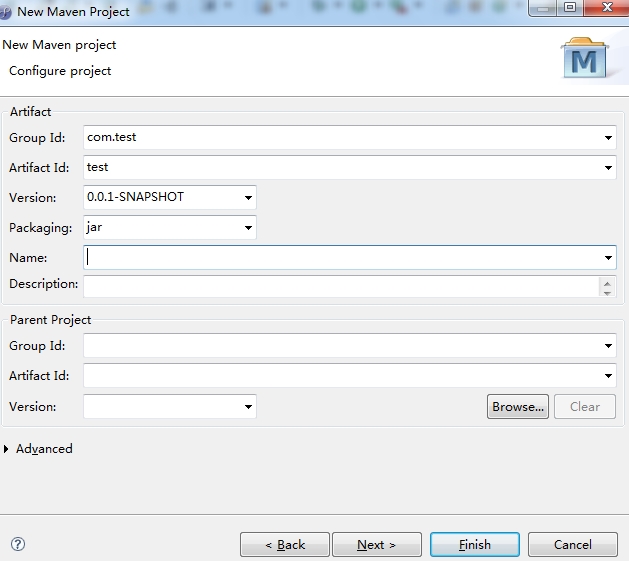Click the Maven M folder wizard icon
This screenshot has height=561, width=629.
click(585, 58)
